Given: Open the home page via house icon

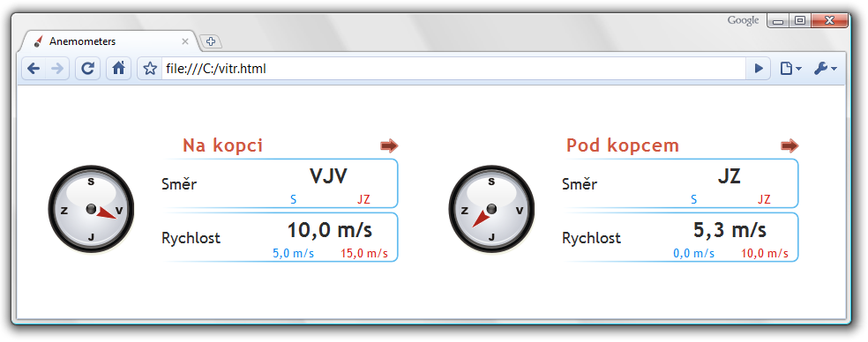Looking at the screenshot, I should 118,69.
